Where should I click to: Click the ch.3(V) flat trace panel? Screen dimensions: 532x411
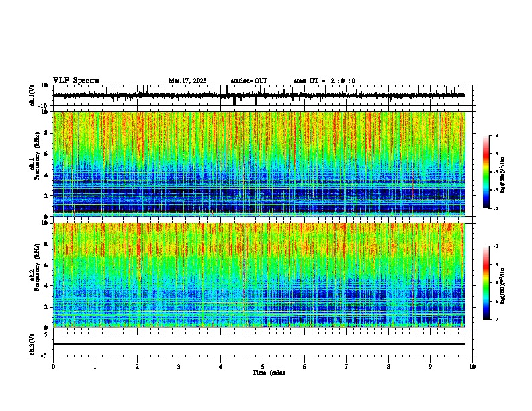coord(263,345)
